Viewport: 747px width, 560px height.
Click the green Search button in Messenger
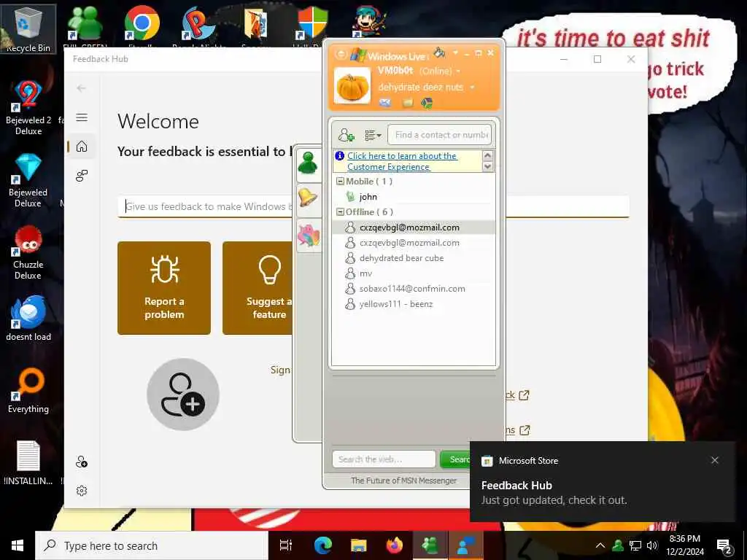click(x=455, y=459)
